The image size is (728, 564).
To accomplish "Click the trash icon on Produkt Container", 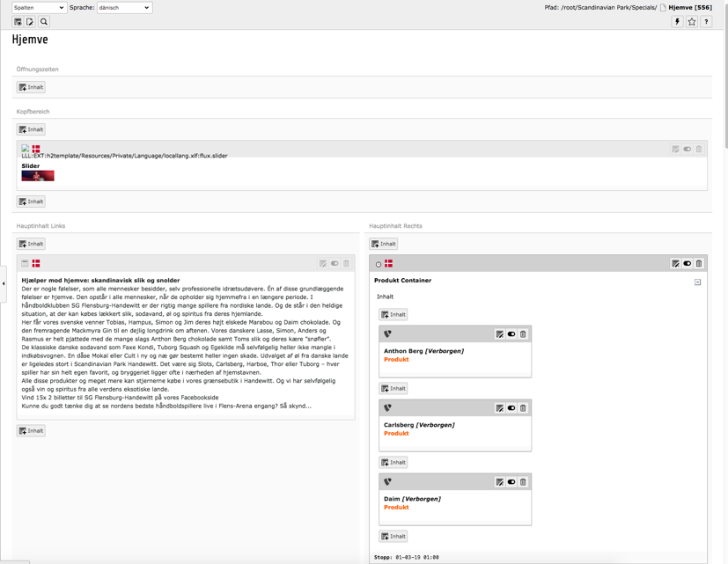I will click(x=699, y=263).
